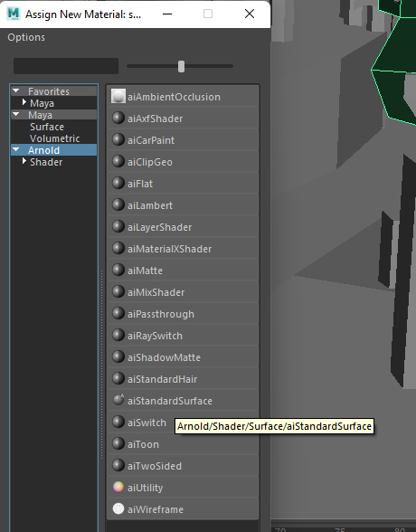Click the icon size slider handle
The width and height of the screenshot is (416, 532).
point(182,67)
